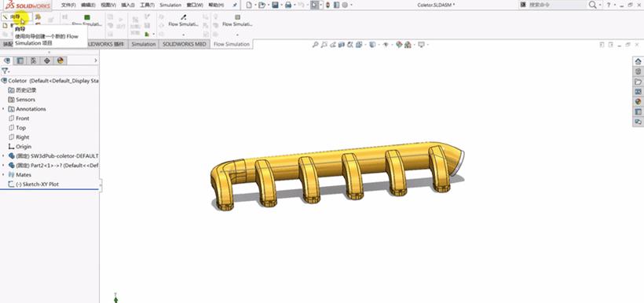Image resolution: width=644 pixels, height=303 pixels.
Task: Open the 编辑(E) menu
Action: point(88,5)
